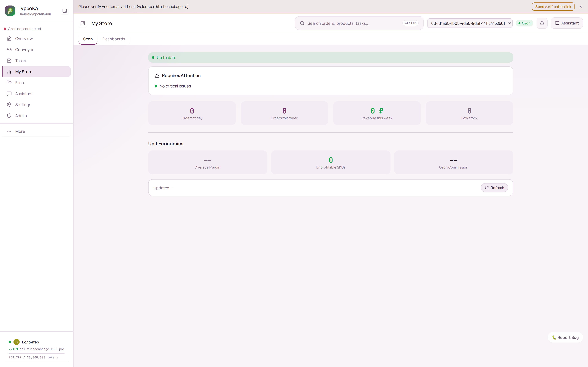Click the notifications bell icon

tap(542, 23)
